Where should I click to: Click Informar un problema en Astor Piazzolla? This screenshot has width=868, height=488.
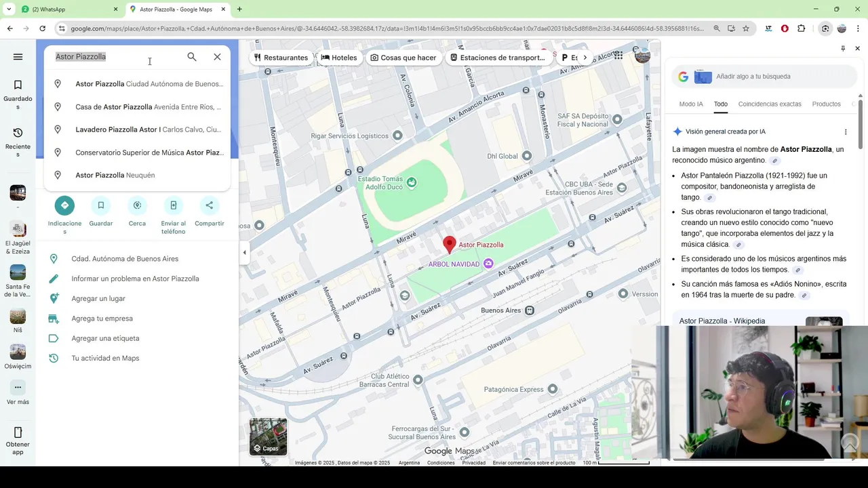pyautogui.click(x=135, y=279)
